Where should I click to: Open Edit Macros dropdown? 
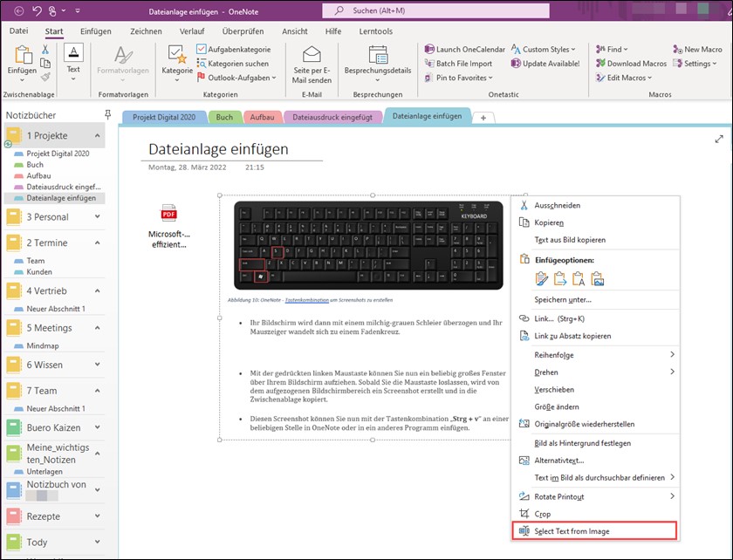[x=624, y=78]
